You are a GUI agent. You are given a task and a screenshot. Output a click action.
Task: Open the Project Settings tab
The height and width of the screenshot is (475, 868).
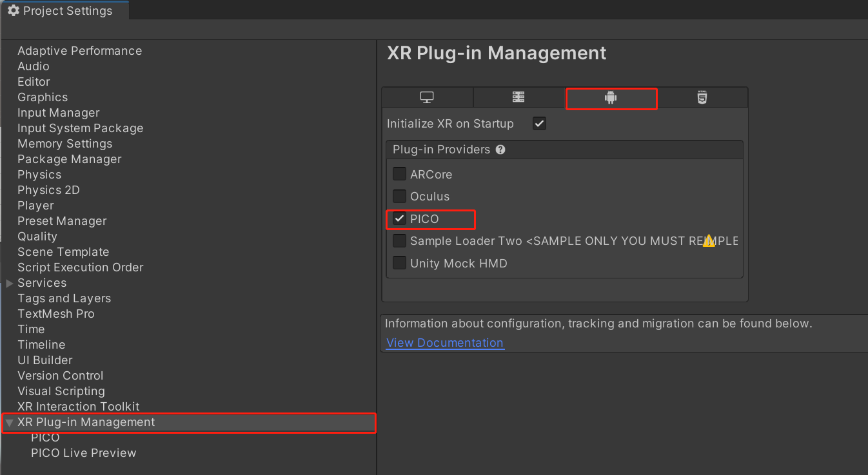tap(64, 11)
